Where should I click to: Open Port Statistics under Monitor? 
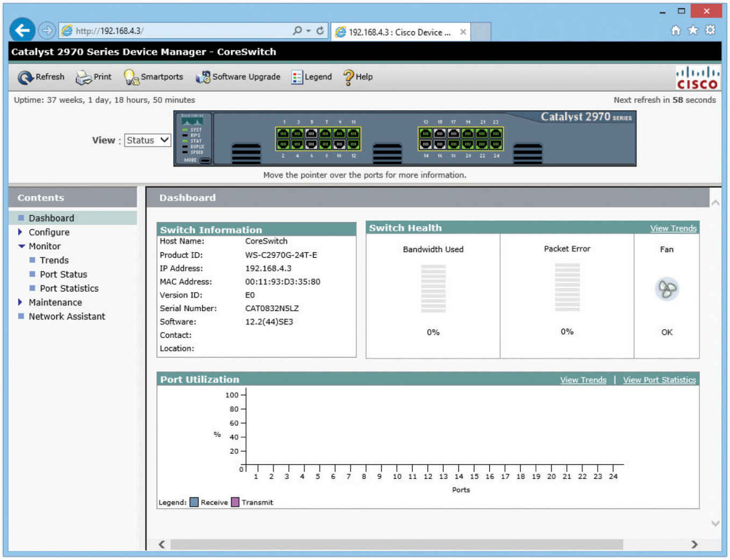tap(69, 289)
